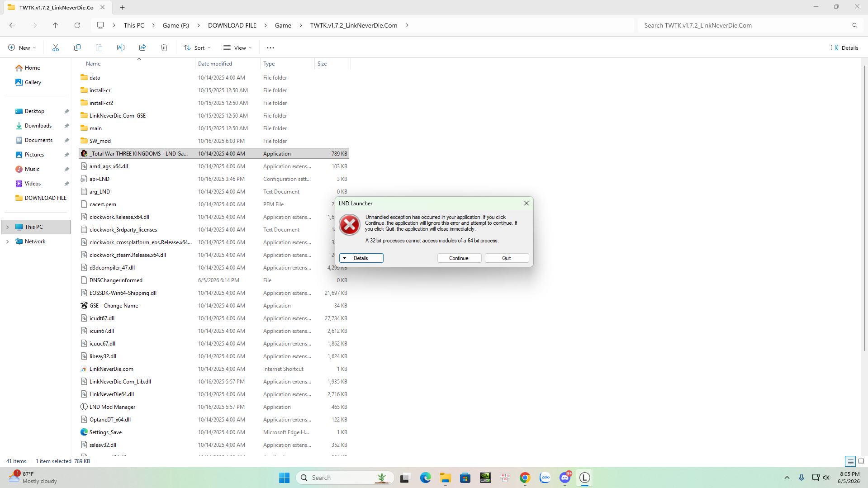
Task: Click the Share icon in toolbar
Action: tap(142, 47)
